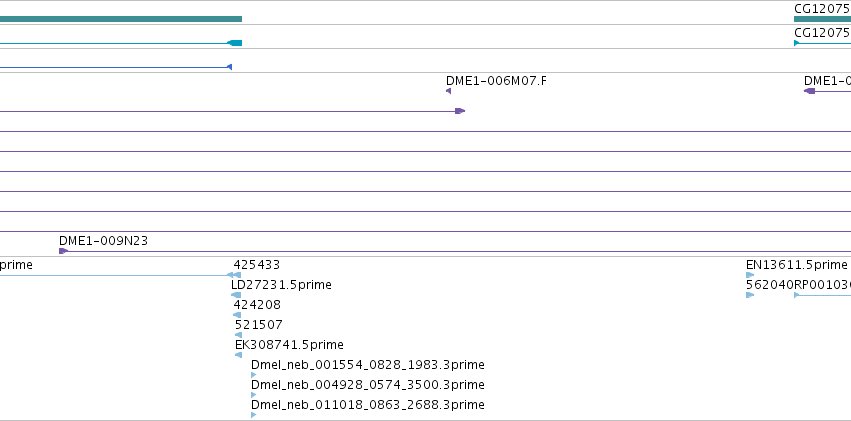Click the Dmel_neb_001554_0828_1983.3prime arrow glyph
Viewport: 851px width, 421px height.
pos(253,375)
